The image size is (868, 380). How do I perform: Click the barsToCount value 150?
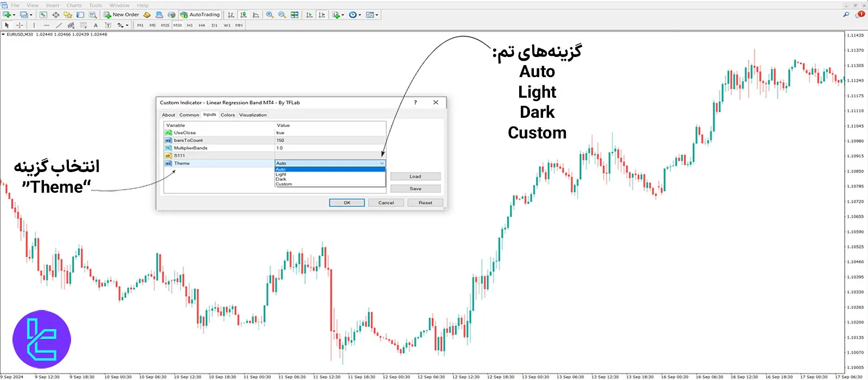[x=280, y=140]
